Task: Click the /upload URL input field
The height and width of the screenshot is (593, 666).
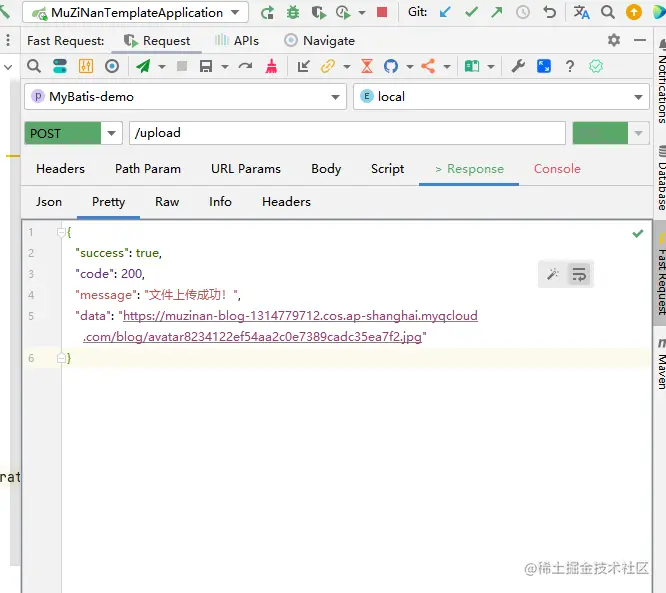Action: pos(347,133)
